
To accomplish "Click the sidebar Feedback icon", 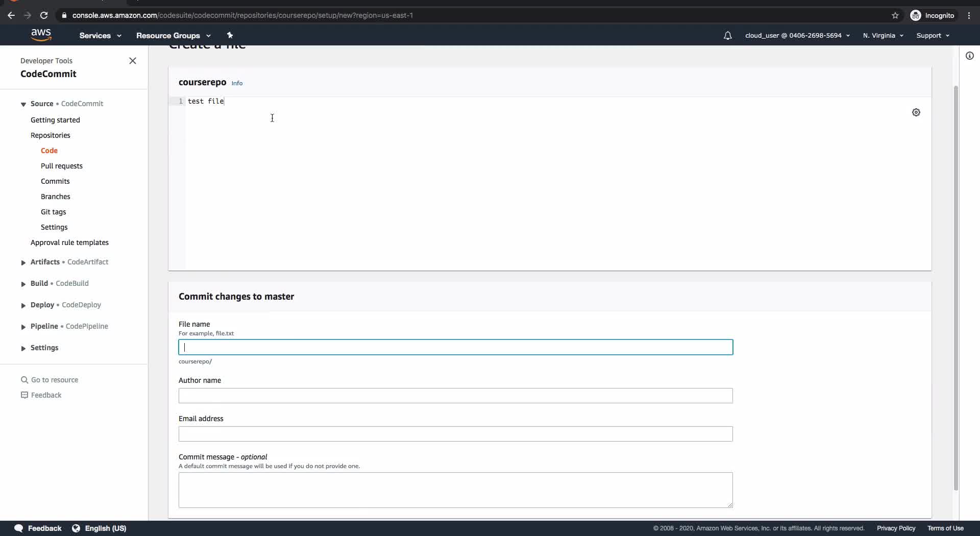I will coord(24,395).
